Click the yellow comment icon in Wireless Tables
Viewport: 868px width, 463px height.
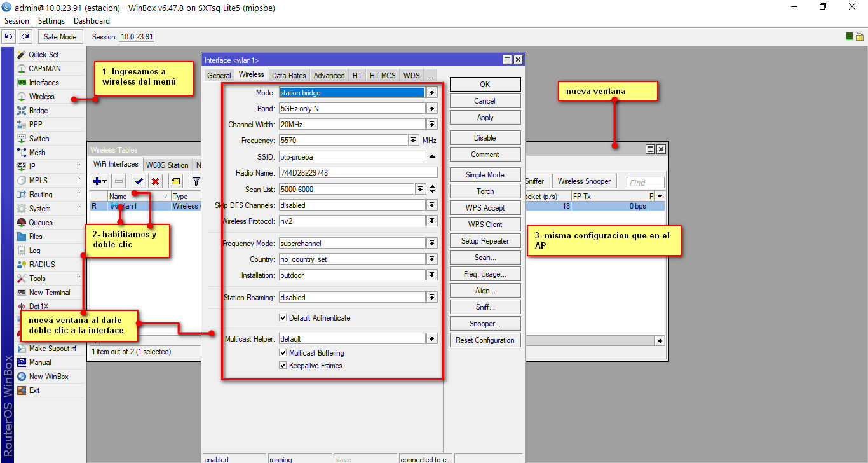pyautogui.click(x=176, y=181)
